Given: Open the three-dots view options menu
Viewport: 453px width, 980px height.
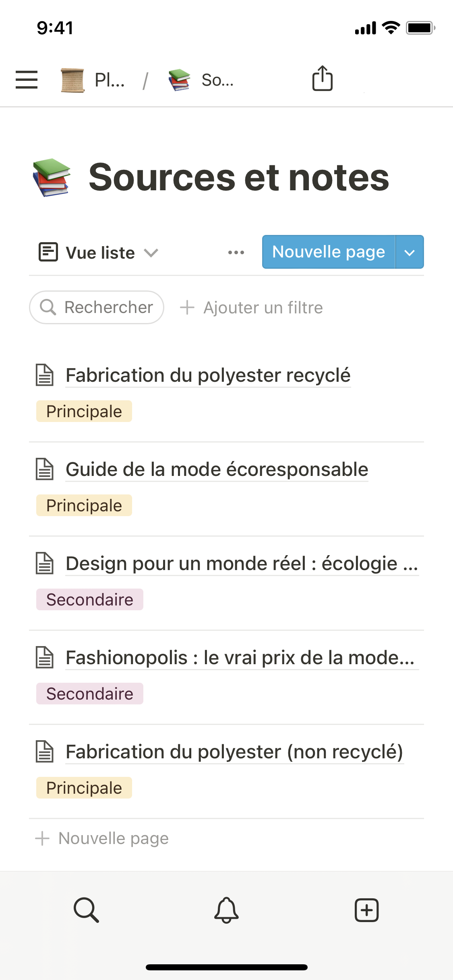Looking at the screenshot, I should pos(236,253).
